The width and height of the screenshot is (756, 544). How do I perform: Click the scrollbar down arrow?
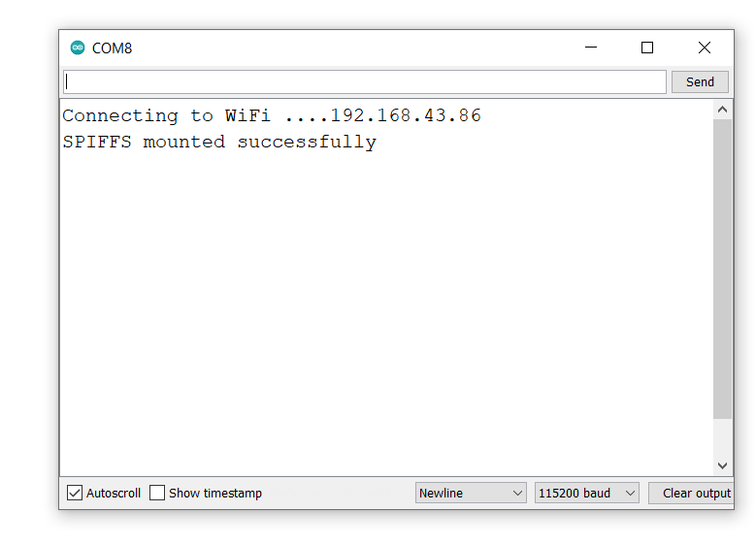pyautogui.click(x=722, y=465)
